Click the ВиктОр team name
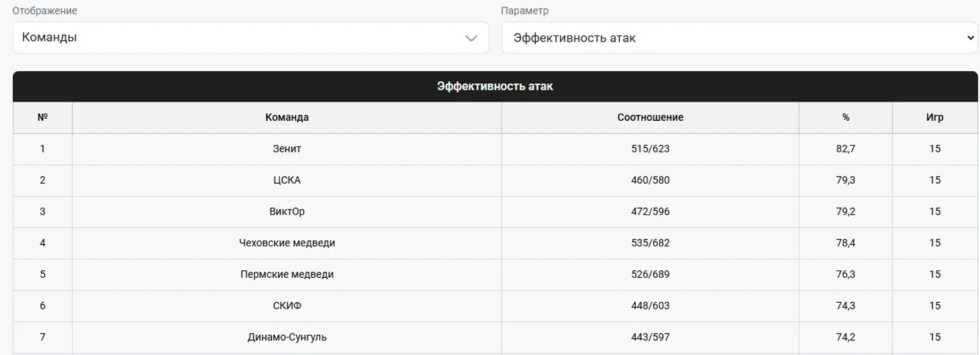The height and width of the screenshot is (355, 980). coord(287,212)
